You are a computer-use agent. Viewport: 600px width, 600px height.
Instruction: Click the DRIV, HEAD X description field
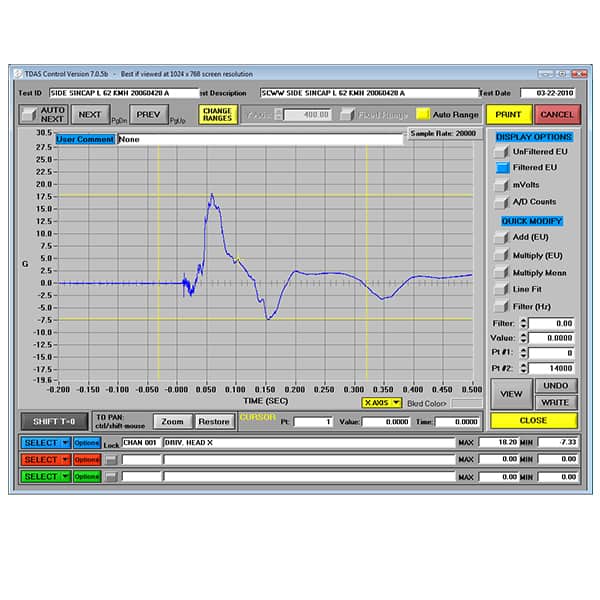click(x=308, y=443)
